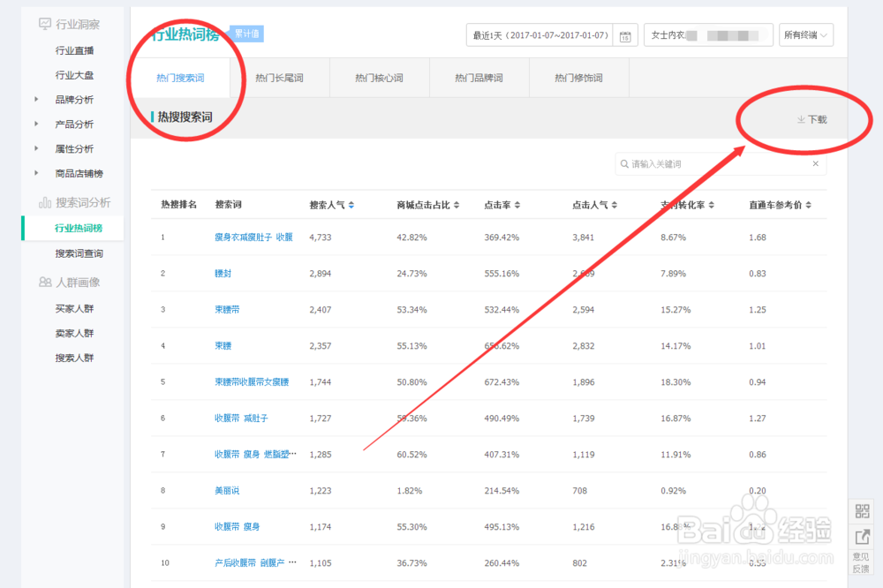This screenshot has height=588, width=883.
Task: Click the 人群画像 people icon
Action: coord(45,283)
